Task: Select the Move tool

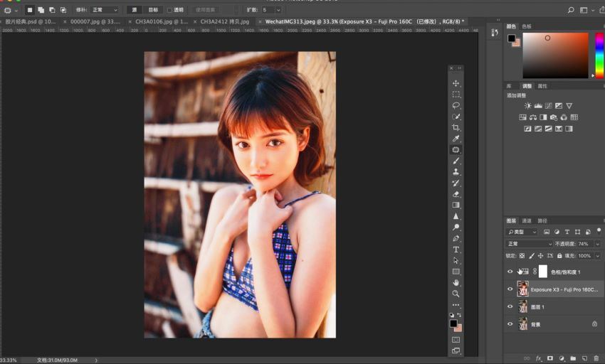Action: click(x=456, y=83)
